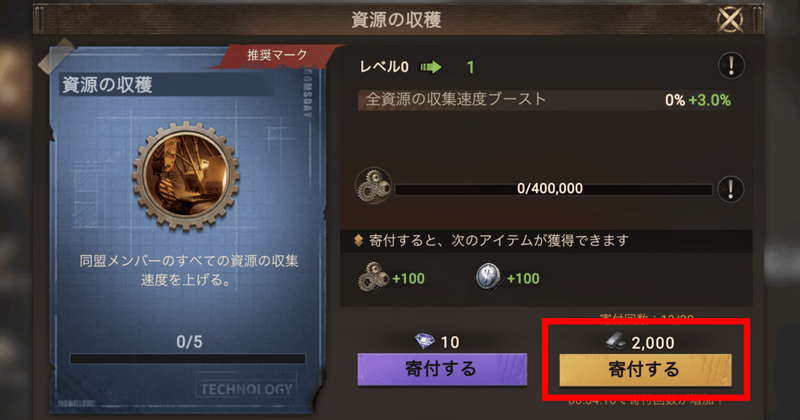The width and height of the screenshot is (800, 420).
Task: Donate using the gold 寄付する button
Action: click(645, 369)
